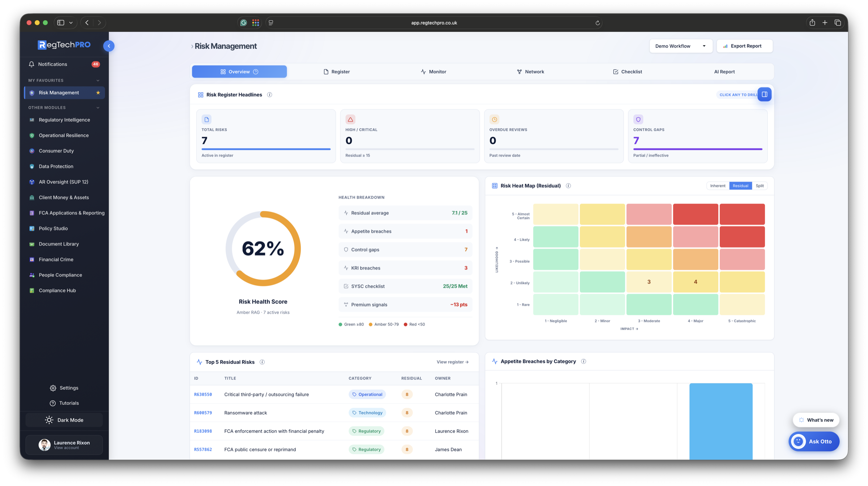Collapse the Other Modules section
This screenshot has height=486, width=868.
click(x=98, y=108)
